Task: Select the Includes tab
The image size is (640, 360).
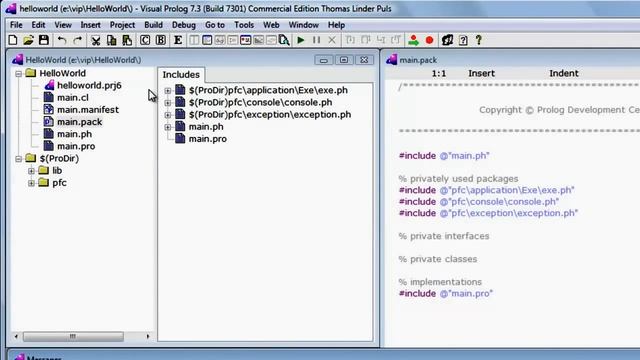Action: click(x=181, y=75)
